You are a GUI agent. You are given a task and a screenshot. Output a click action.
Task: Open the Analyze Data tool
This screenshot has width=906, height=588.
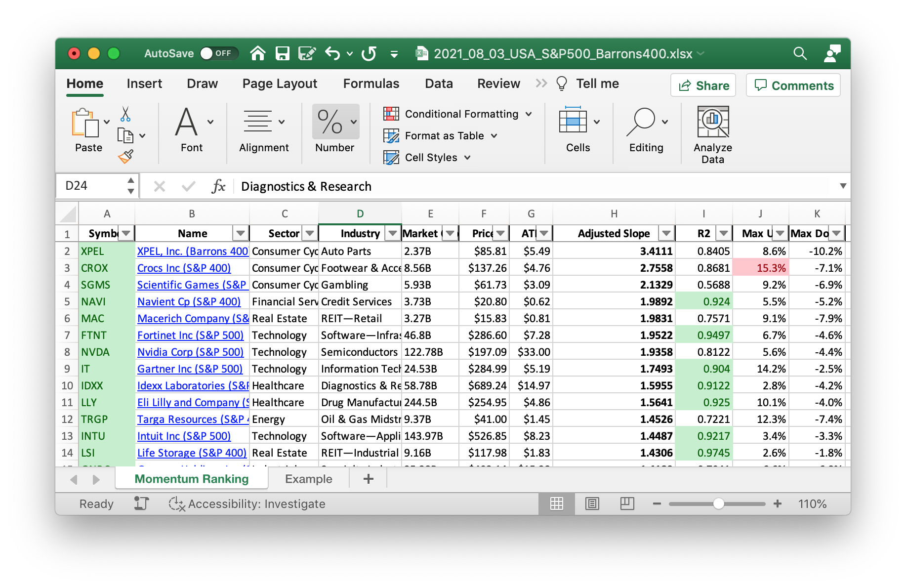pos(712,134)
